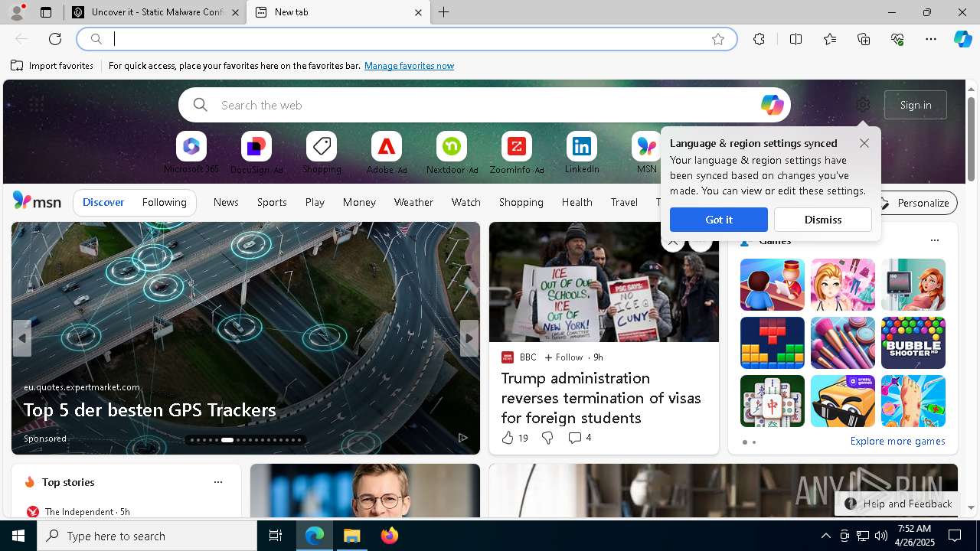Open the Collections icon
The width and height of the screenshot is (980, 551).
click(x=864, y=39)
